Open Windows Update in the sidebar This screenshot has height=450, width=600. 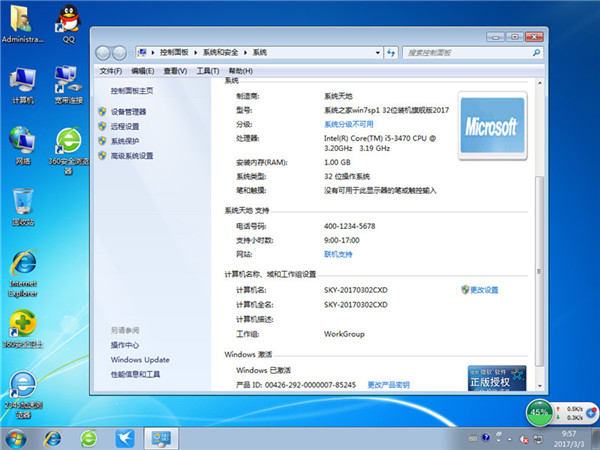coord(140,360)
